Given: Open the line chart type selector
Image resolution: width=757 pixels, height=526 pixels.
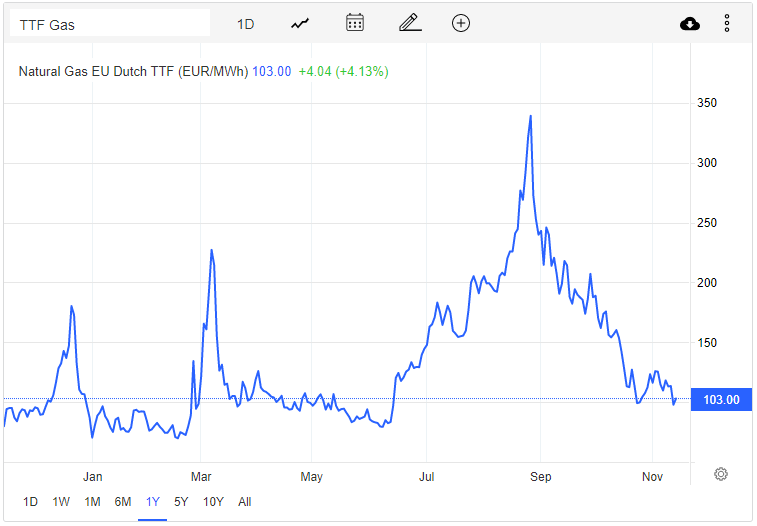Looking at the screenshot, I should (x=300, y=24).
